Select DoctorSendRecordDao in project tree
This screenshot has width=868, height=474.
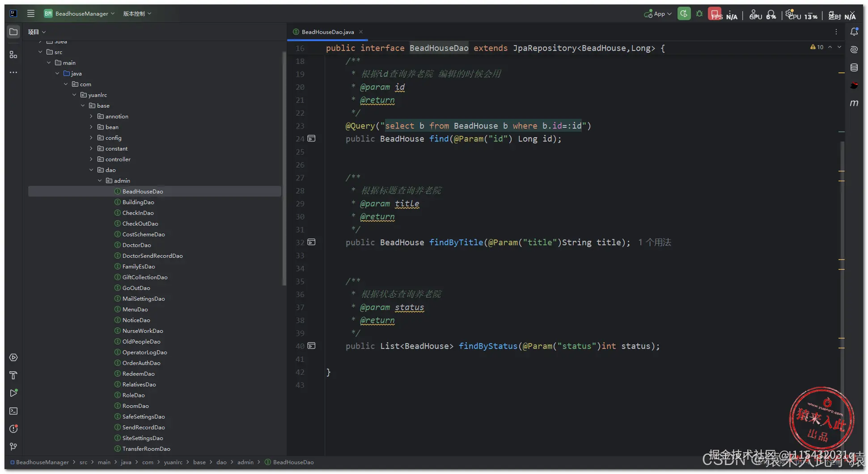click(152, 256)
